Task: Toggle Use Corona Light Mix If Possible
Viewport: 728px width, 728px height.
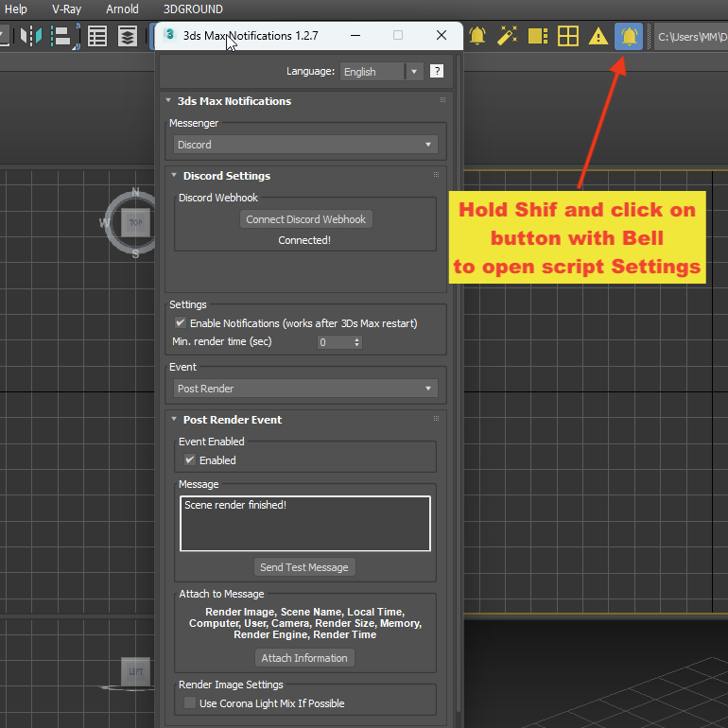Action: click(x=189, y=702)
